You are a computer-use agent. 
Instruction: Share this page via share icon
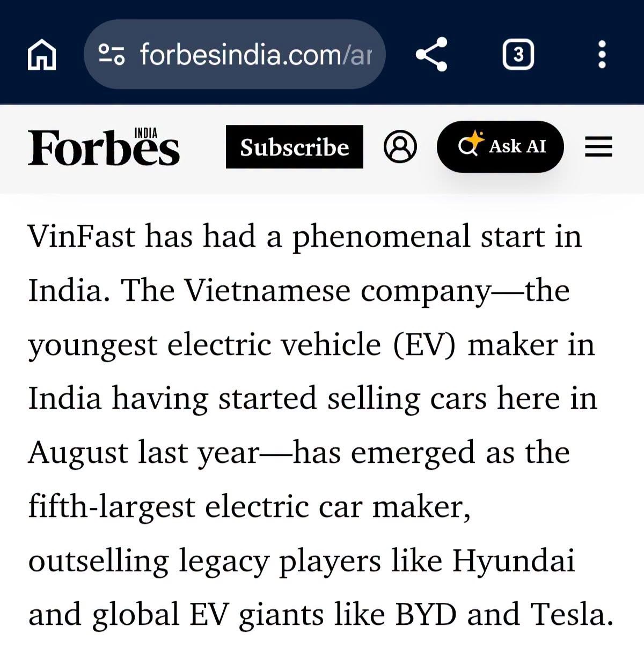pos(431,54)
